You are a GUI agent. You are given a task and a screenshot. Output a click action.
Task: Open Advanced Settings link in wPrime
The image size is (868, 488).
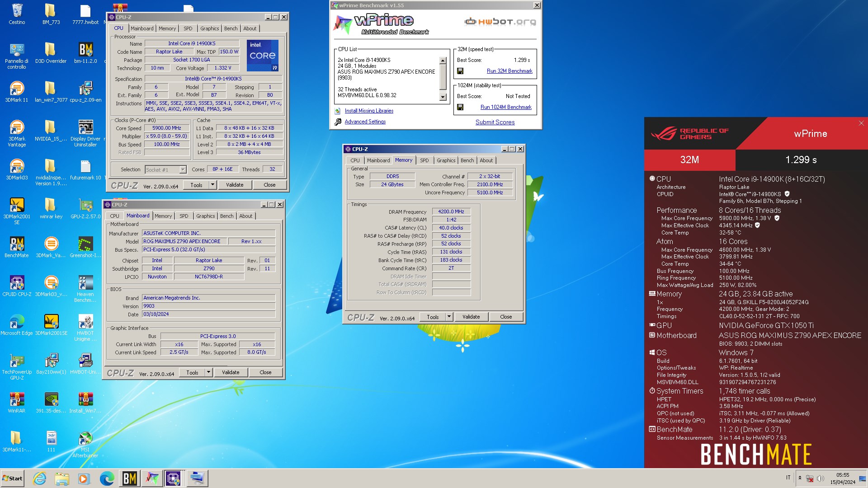click(365, 122)
